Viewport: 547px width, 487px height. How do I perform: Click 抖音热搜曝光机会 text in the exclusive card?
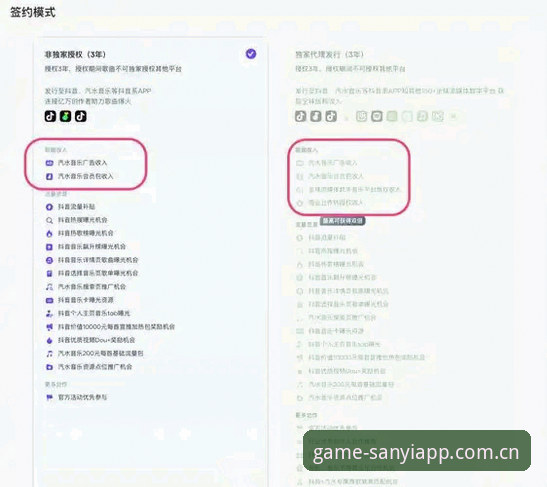click(x=333, y=251)
